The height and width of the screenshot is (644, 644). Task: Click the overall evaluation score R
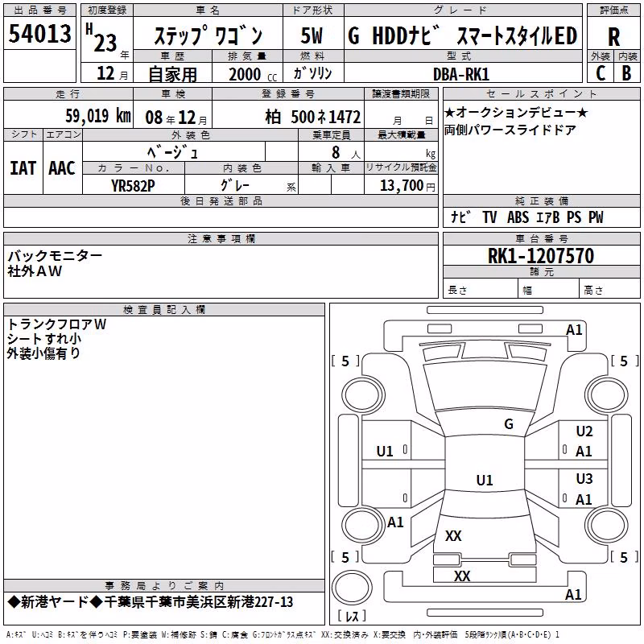tap(613, 37)
